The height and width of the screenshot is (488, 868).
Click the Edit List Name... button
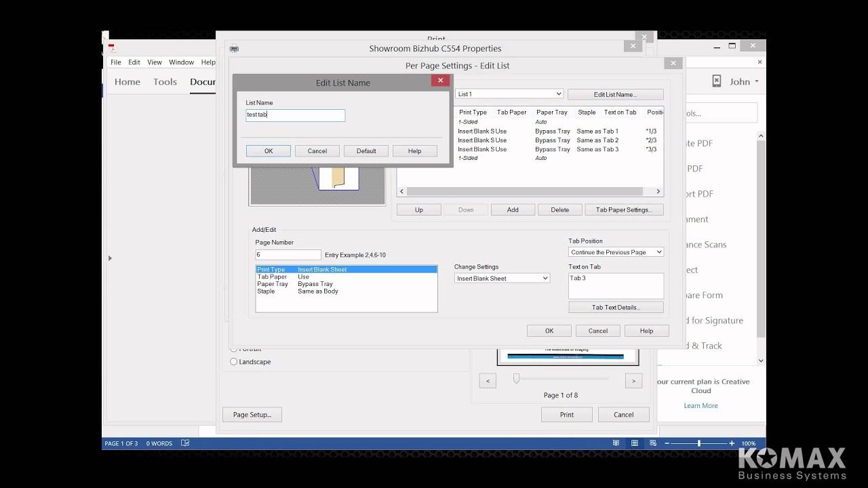point(615,94)
